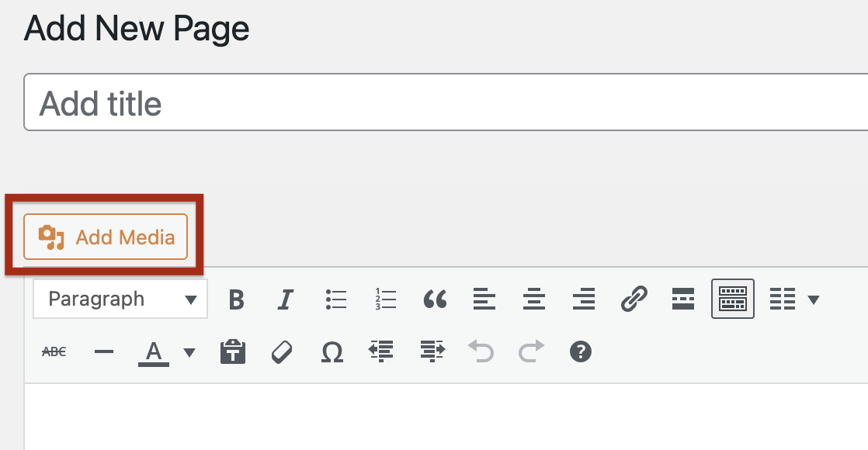This screenshot has width=868, height=450.
Task: Insert a blockquote
Action: pyautogui.click(x=435, y=299)
